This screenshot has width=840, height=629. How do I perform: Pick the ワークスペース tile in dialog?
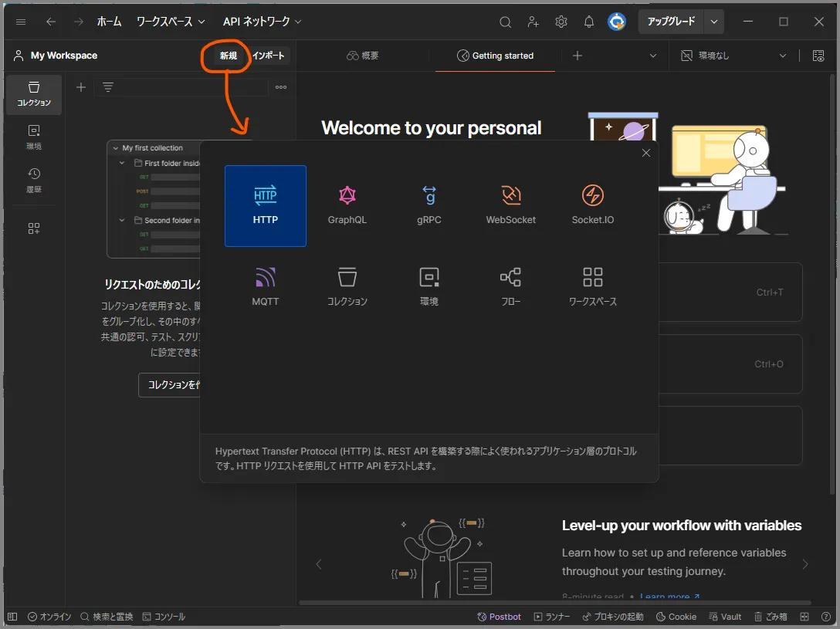pos(592,287)
